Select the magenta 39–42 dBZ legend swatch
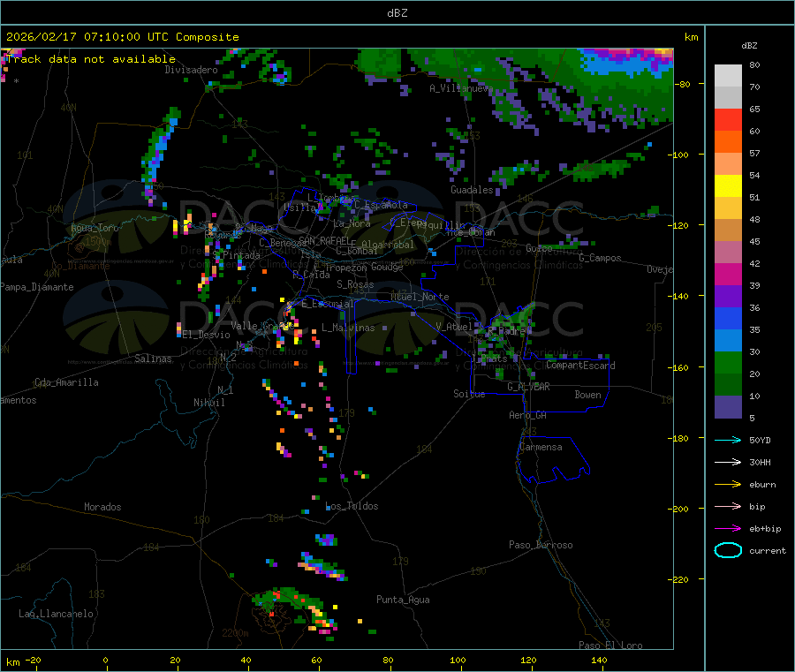Viewport: 795px width, 672px height. (728, 274)
